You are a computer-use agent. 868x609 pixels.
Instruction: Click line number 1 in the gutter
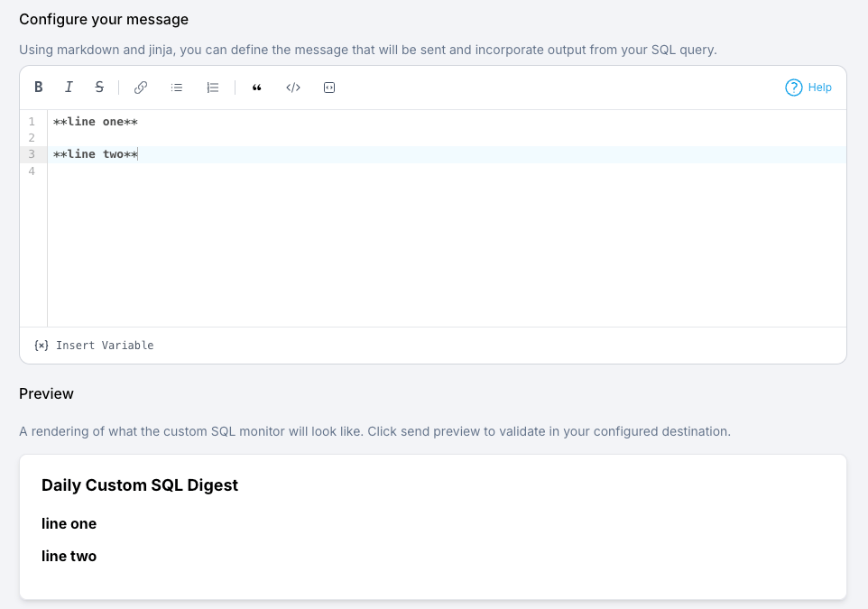coord(32,122)
